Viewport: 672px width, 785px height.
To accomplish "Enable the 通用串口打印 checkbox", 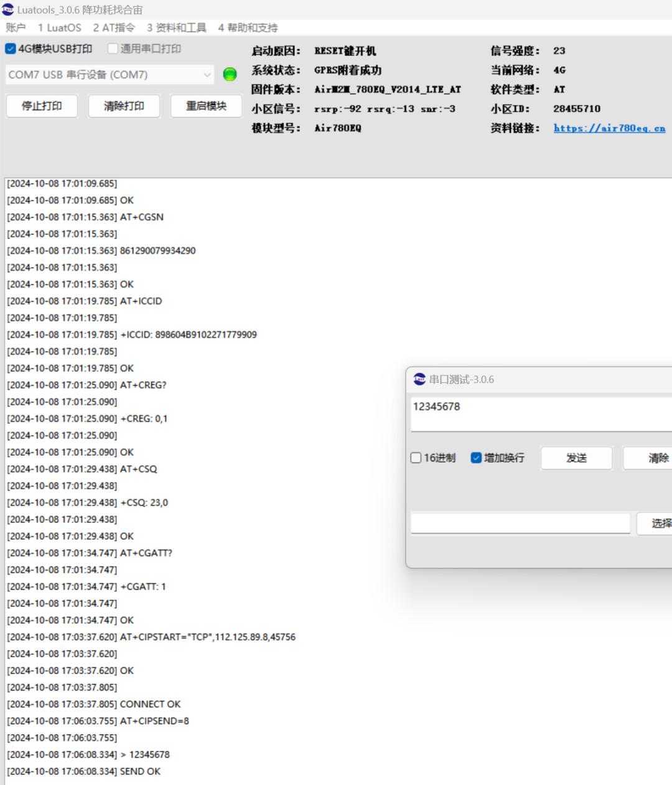I will tap(113, 49).
